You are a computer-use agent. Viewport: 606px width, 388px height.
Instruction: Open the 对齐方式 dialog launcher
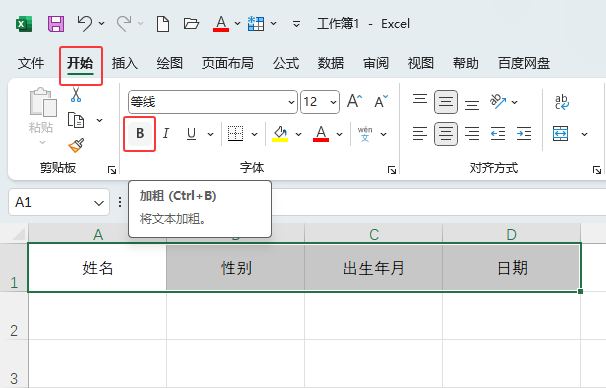pyautogui.click(x=597, y=170)
